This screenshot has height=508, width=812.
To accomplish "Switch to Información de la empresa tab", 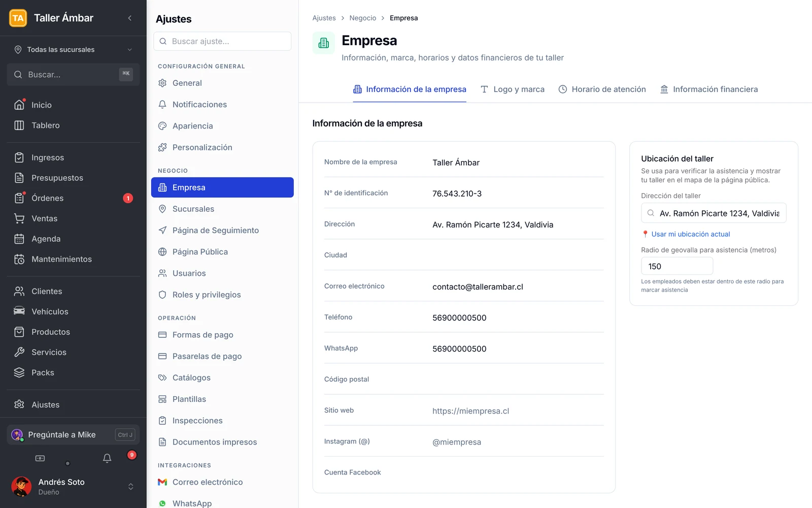I will tap(410, 89).
